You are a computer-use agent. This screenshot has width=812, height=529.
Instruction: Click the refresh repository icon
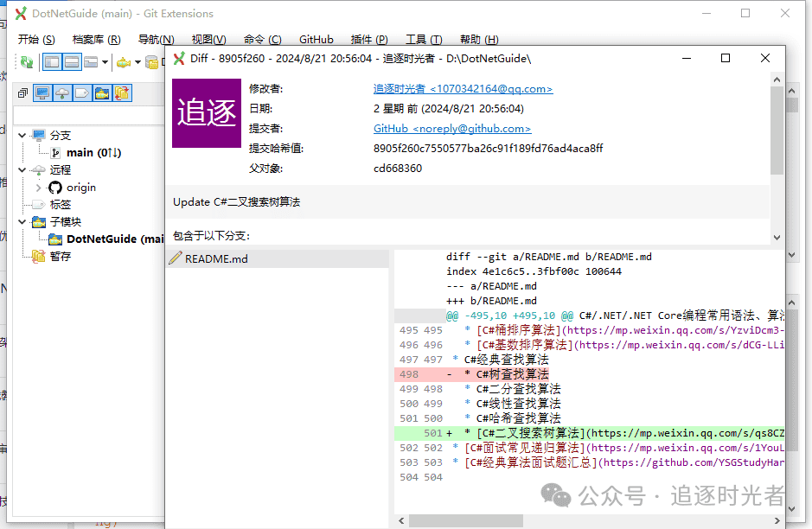pyautogui.click(x=26, y=62)
